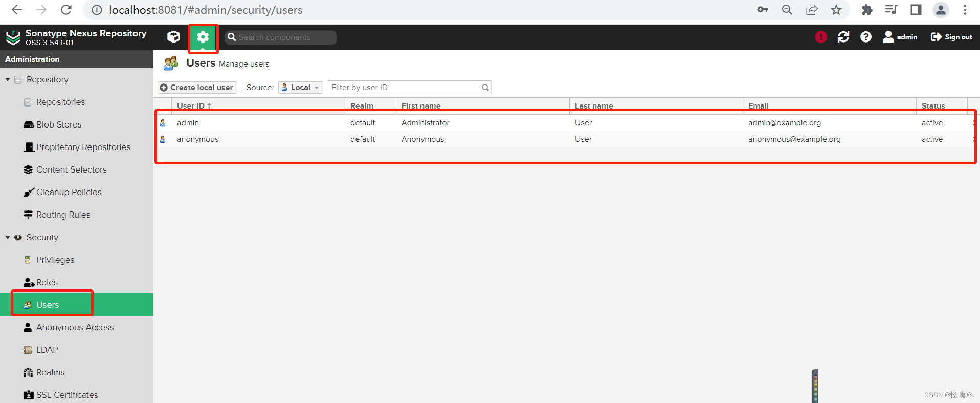Go back in the browser
The height and width of the screenshot is (403, 980).
[17, 10]
